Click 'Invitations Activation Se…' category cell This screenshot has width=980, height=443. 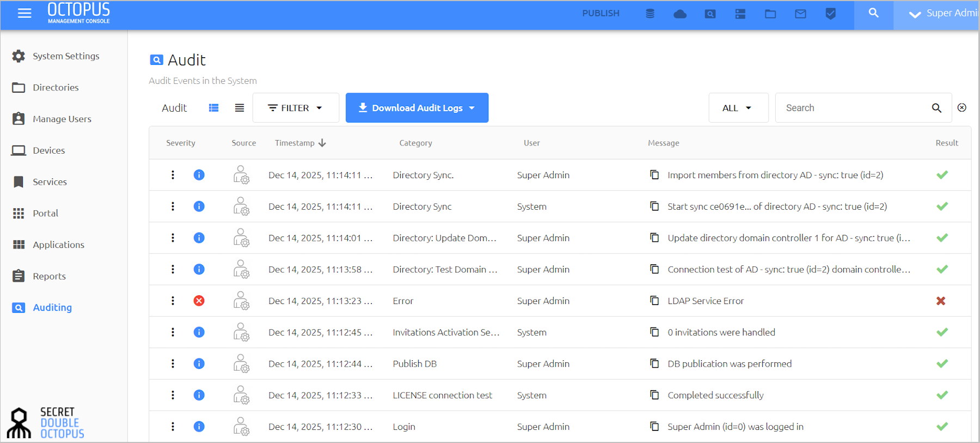pos(446,332)
